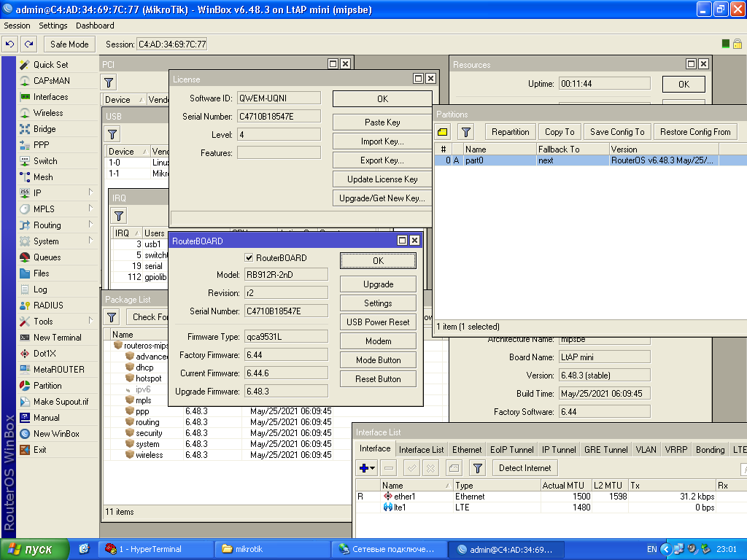Click Repartition in Partitions window
The width and height of the screenshot is (747, 560).
510,132
